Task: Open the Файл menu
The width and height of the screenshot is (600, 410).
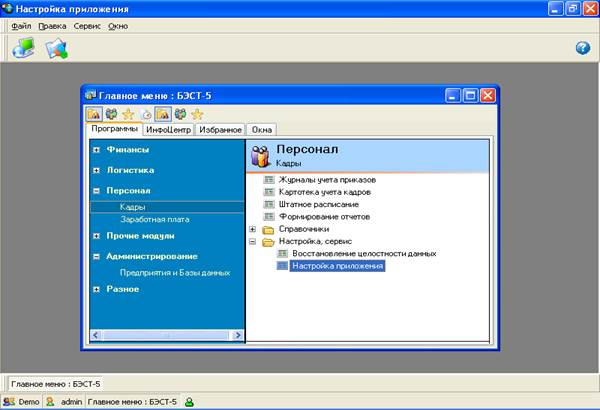Action: 21,25
